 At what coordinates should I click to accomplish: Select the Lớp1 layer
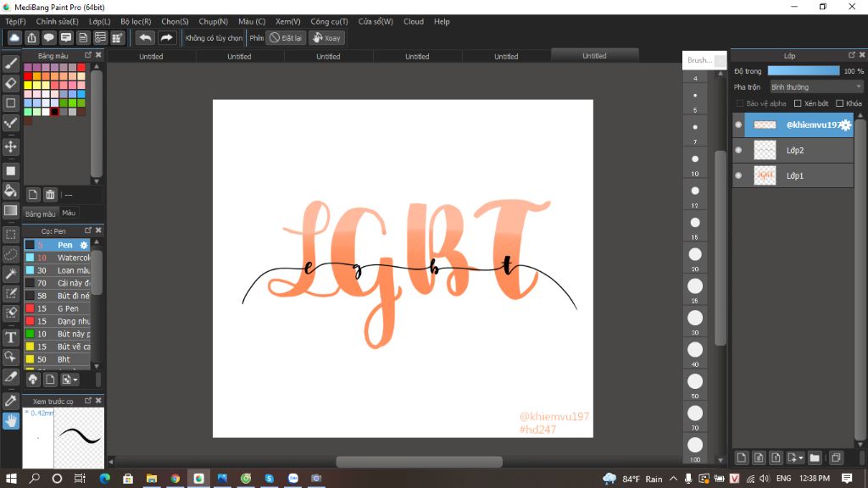coord(793,175)
